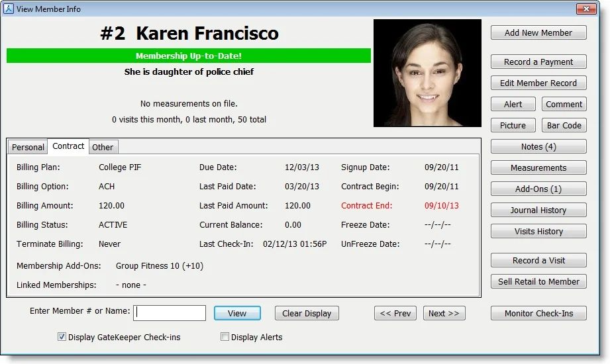Click the 'Signup Date:' label

pos(366,167)
